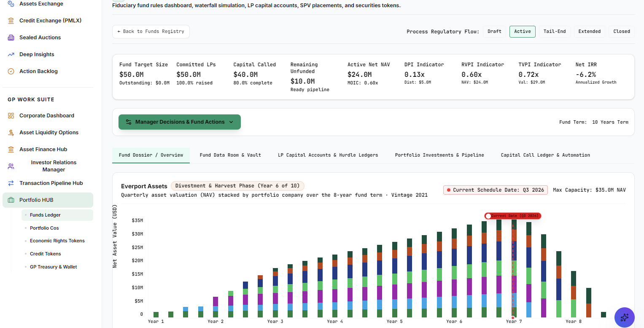Click the Transaction Pipeline Hub arrows icon
The height and width of the screenshot is (328, 644).
pyautogui.click(x=11, y=183)
